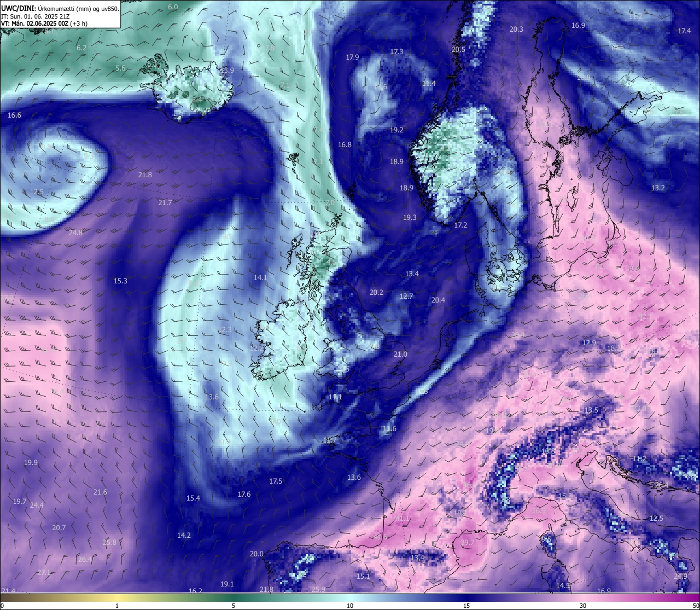This screenshot has height=610, width=700.
Task: Click the colorbar tick label 10
Action: pyautogui.click(x=350, y=606)
